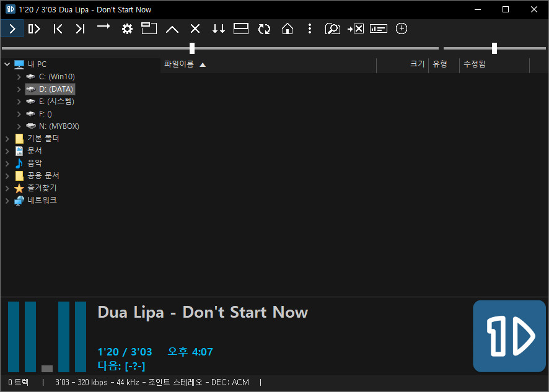Image resolution: width=549 pixels, height=392 pixels.
Task: Click the 1by1 app icon in title bar
Action: (x=11, y=9)
